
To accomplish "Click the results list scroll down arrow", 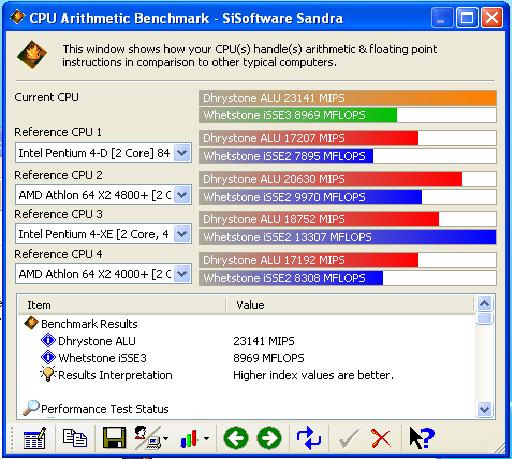I will pyautogui.click(x=484, y=409).
